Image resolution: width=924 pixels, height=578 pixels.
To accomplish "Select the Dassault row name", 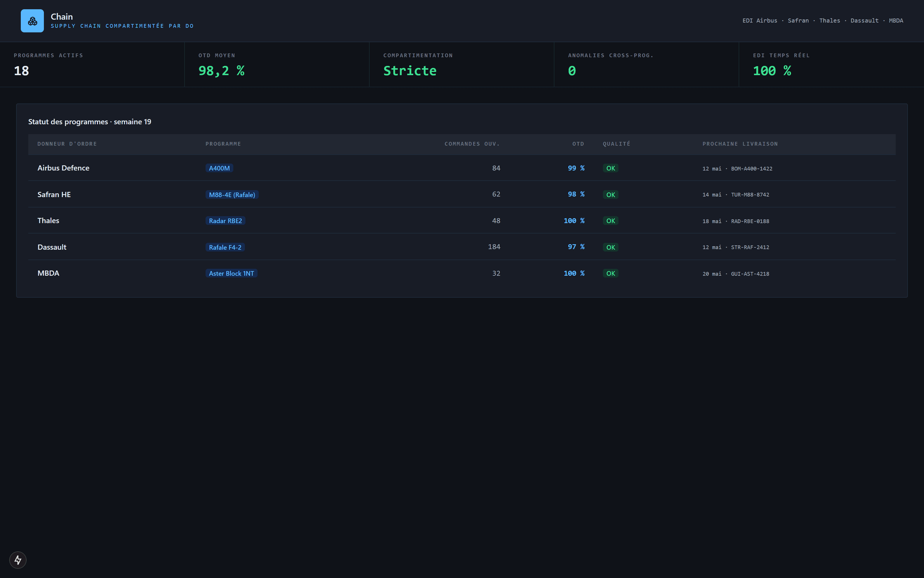I will pyautogui.click(x=52, y=247).
